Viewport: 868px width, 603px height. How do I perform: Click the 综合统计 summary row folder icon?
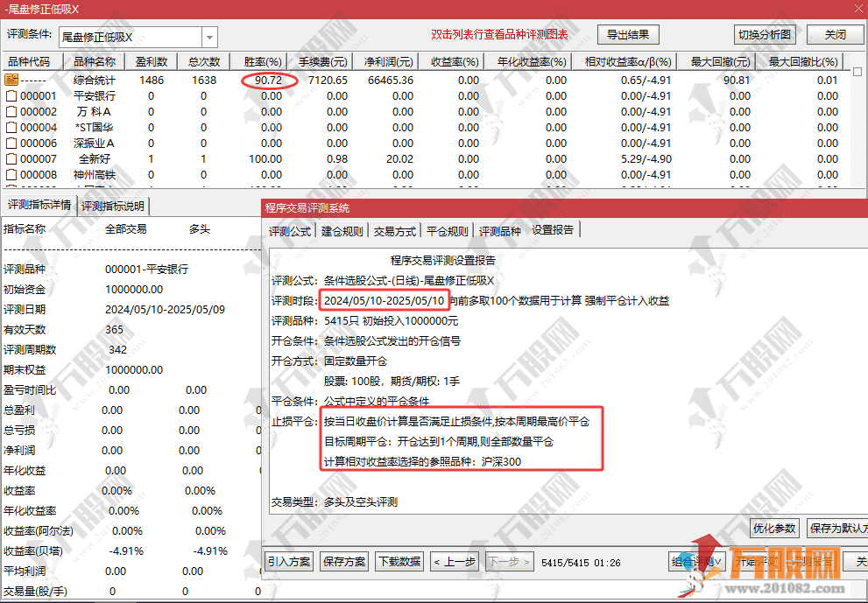click(11, 80)
